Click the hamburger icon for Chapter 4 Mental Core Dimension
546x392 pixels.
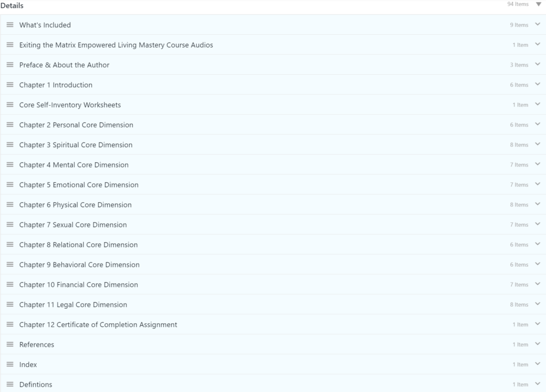coord(10,165)
